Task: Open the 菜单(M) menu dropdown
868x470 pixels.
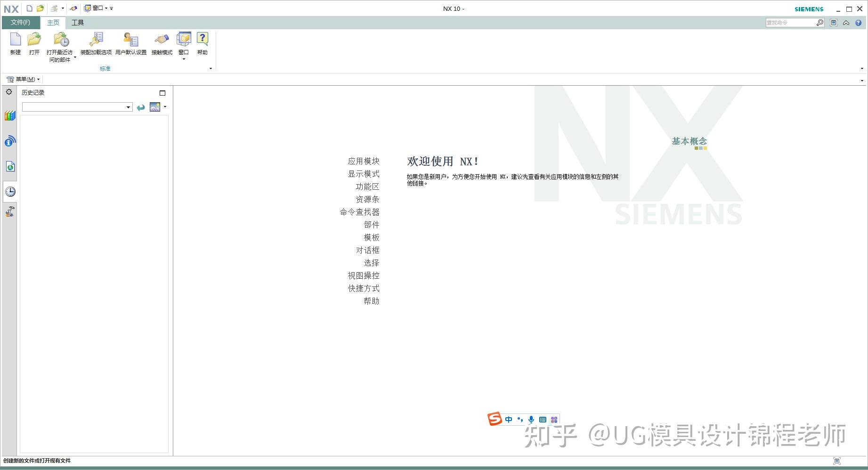Action: click(x=23, y=79)
